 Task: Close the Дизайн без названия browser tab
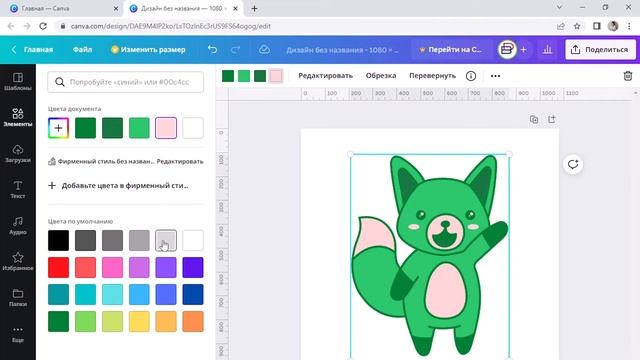[x=235, y=8]
